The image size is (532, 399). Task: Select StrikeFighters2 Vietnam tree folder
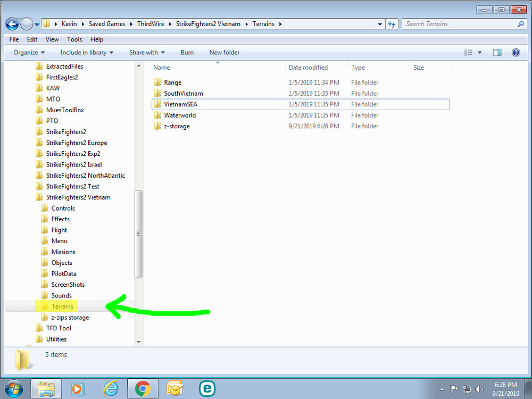coord(78,197)
